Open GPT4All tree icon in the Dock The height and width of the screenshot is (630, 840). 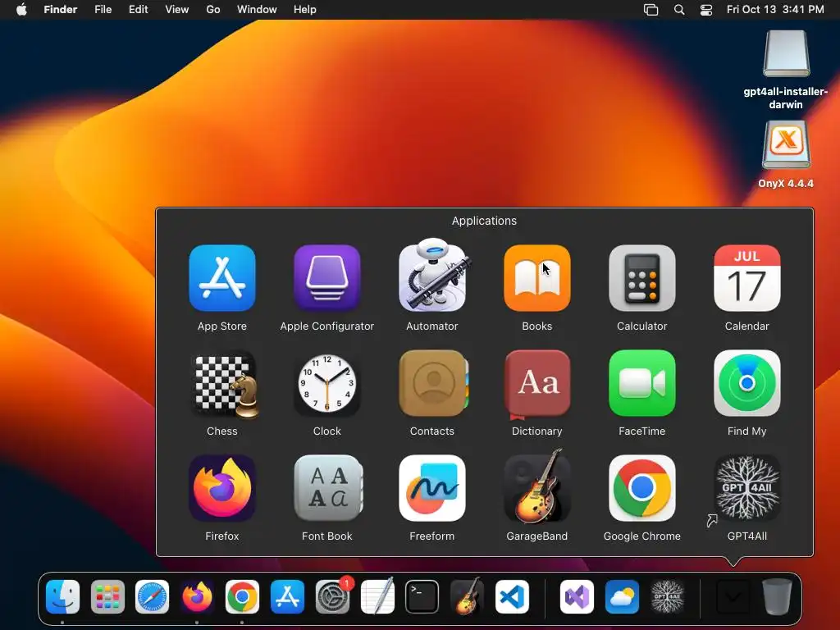click(x=667, y=596)
